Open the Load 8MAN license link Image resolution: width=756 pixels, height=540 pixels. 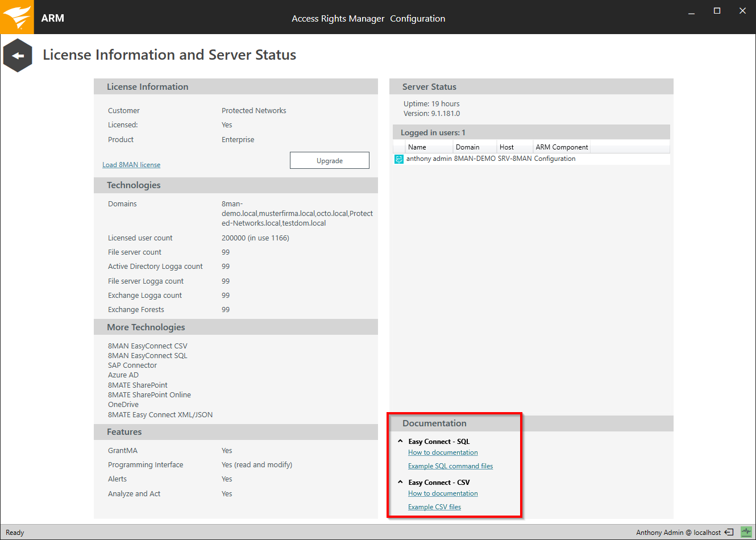click(131, 165)
